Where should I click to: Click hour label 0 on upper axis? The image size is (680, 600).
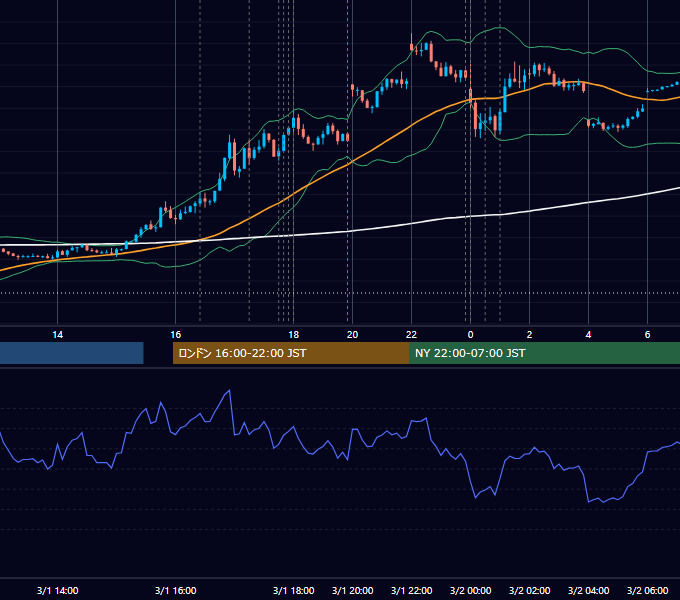click(471, 335)
